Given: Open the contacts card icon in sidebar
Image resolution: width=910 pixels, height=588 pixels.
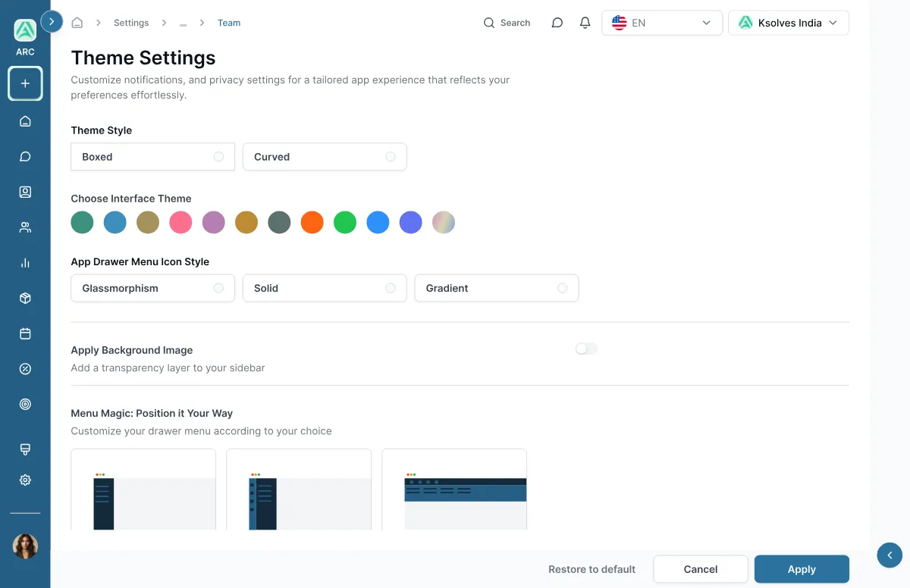Looking at the screenshot, I should coord(25,192).
